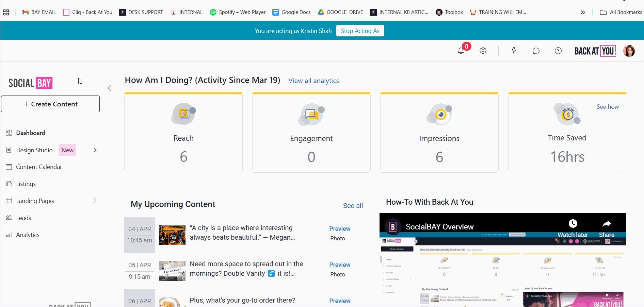Screen dimensions: 644x307
Task: Click the 'A city is a place' post text
Action: click(242, 233)
